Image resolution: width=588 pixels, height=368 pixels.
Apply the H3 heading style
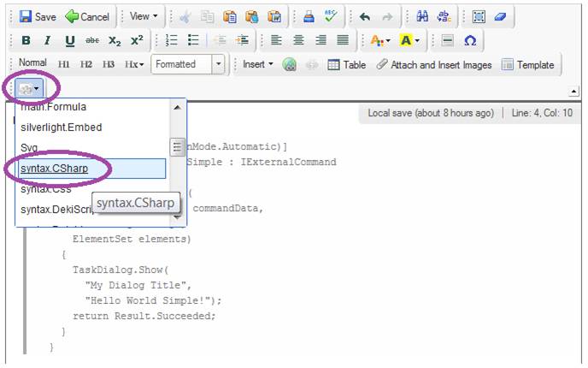[109, 64]
